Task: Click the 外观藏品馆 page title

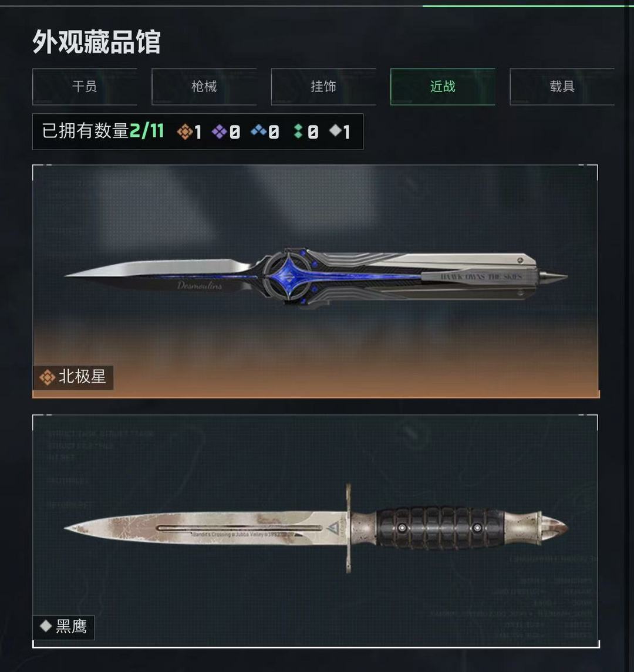Action: pyautogui.click(x=96, y=42)
